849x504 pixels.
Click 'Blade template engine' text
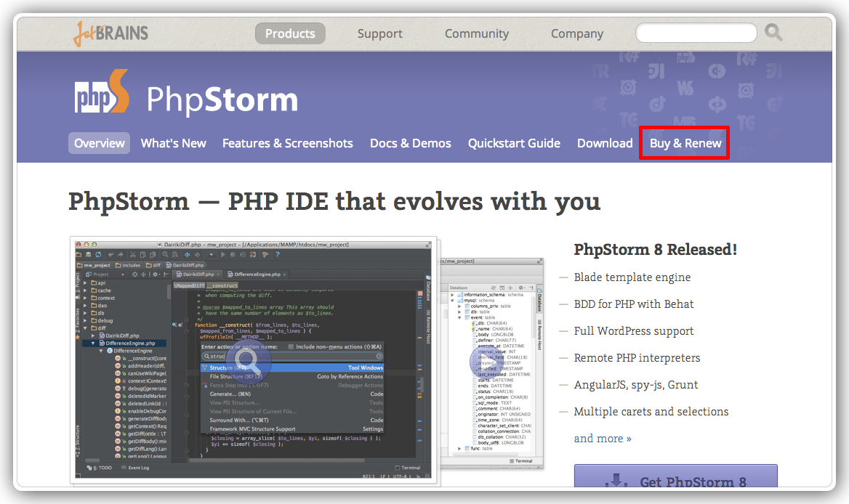point(632,277)
